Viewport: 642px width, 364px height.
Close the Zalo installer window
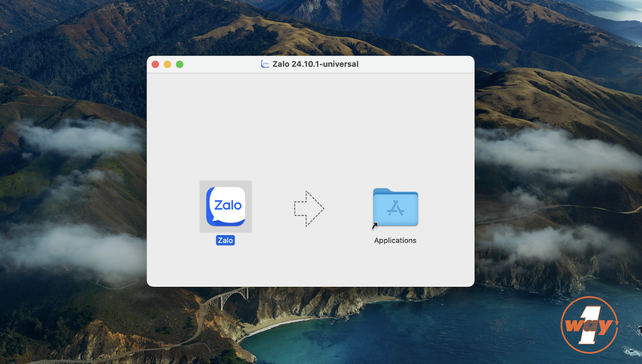(x=156, y=64)
